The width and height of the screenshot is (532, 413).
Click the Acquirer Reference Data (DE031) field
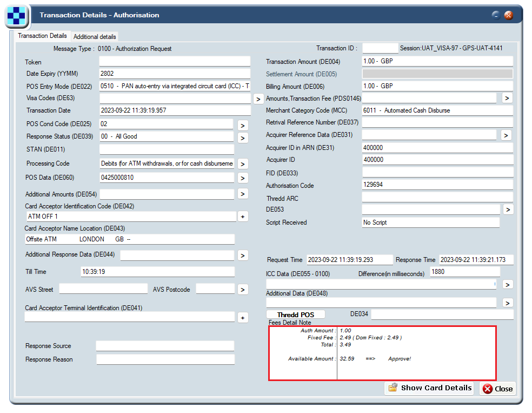click(x=429, y=135)
